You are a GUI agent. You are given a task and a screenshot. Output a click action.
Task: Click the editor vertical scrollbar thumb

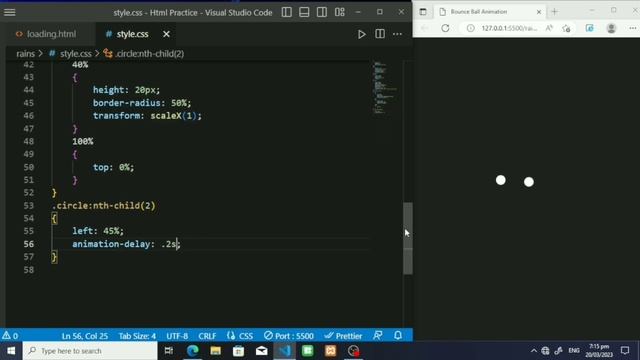click(408, 238)
